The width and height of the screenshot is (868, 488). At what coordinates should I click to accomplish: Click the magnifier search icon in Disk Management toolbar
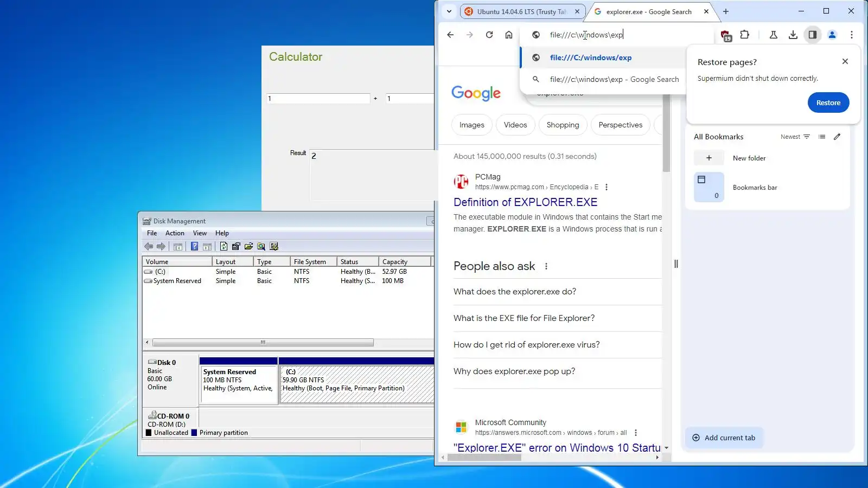261,247
